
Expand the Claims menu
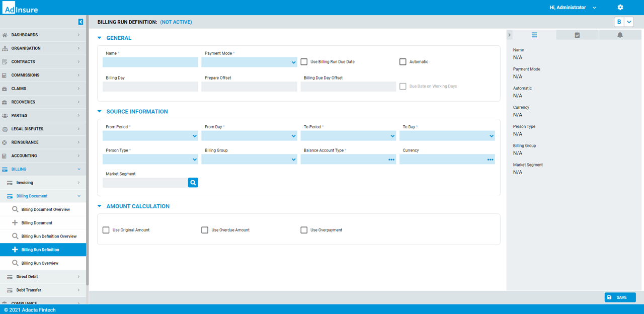point(43,89)
